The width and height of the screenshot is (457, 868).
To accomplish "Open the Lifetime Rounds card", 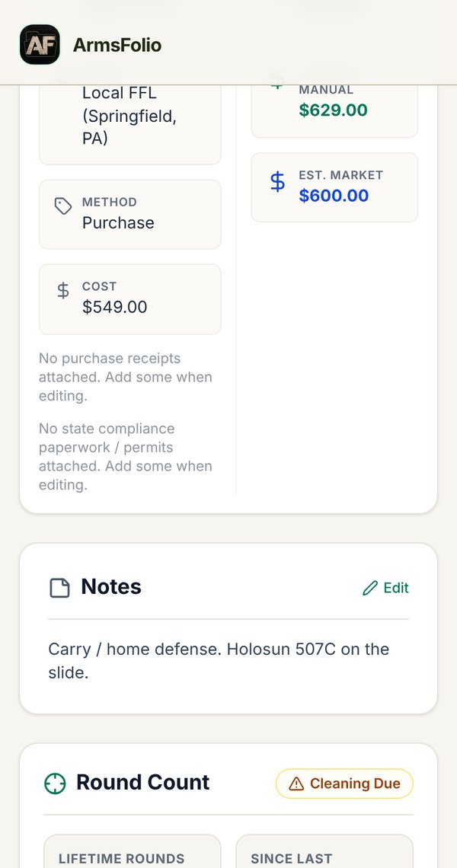I will 133,851.
